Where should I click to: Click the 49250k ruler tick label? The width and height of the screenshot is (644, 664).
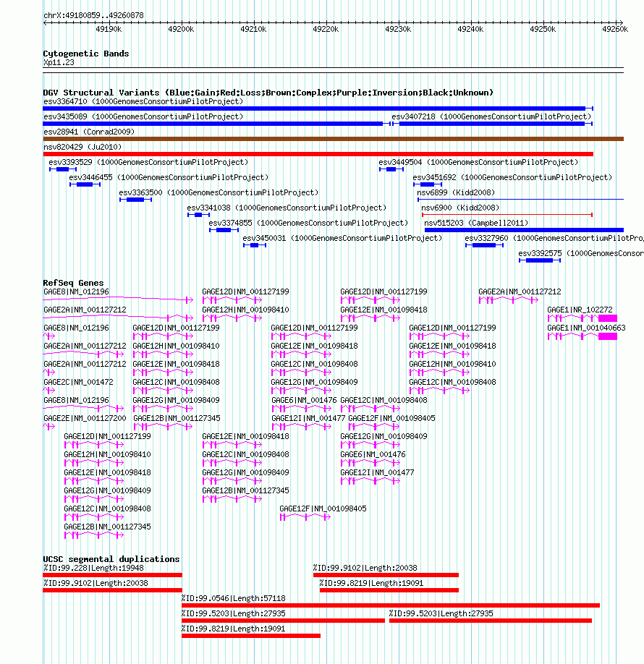pos(543,29)
